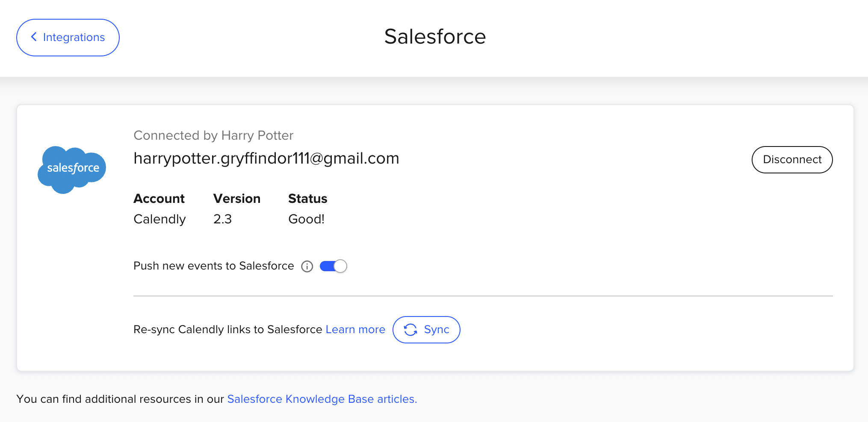Image resolution: width=868 pixels, height=422 pixels.
Task: Click the Sync button label
Action: (x=437, y=330)
